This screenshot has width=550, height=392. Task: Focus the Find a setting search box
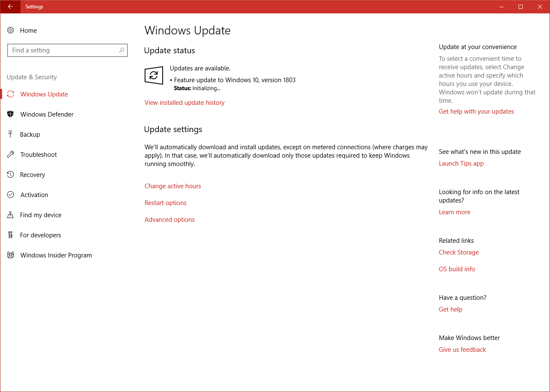coord(63,50)
